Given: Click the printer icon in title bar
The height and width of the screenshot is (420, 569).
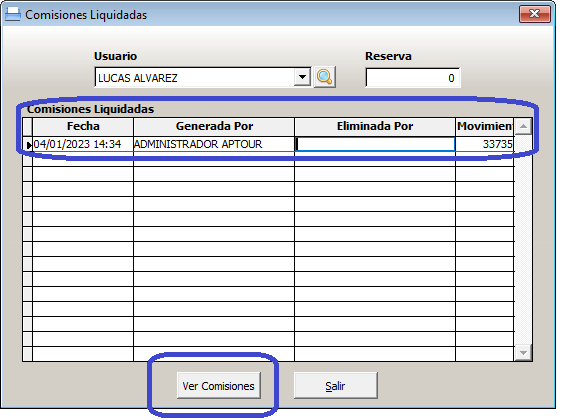Looking at the screenshot, I should [x=13, y=14].
